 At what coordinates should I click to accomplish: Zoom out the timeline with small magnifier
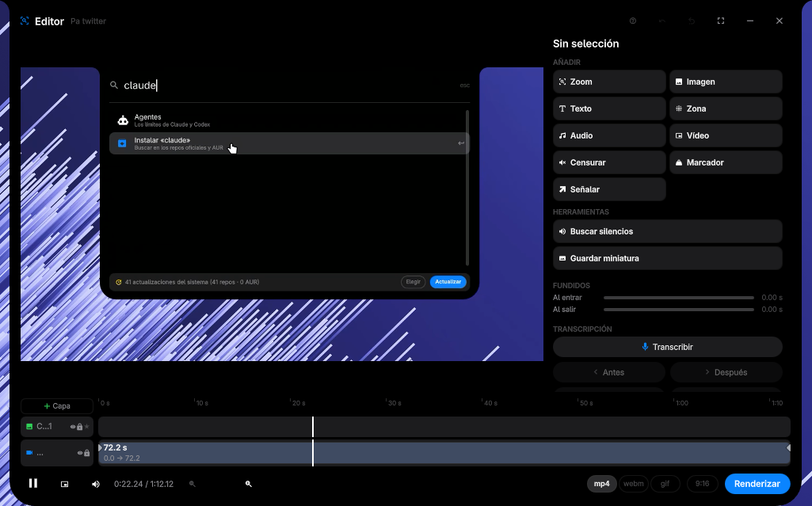pyautogui.click(x=193, y=484)
